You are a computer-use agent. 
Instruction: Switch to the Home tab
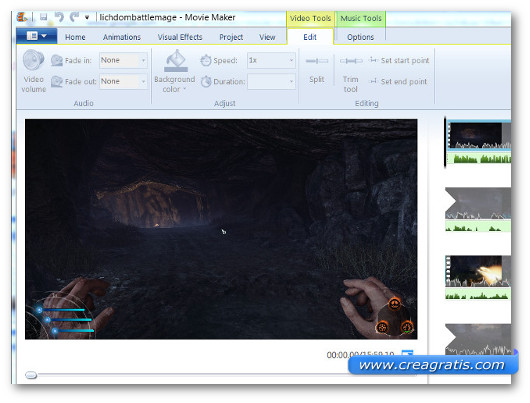75,37
